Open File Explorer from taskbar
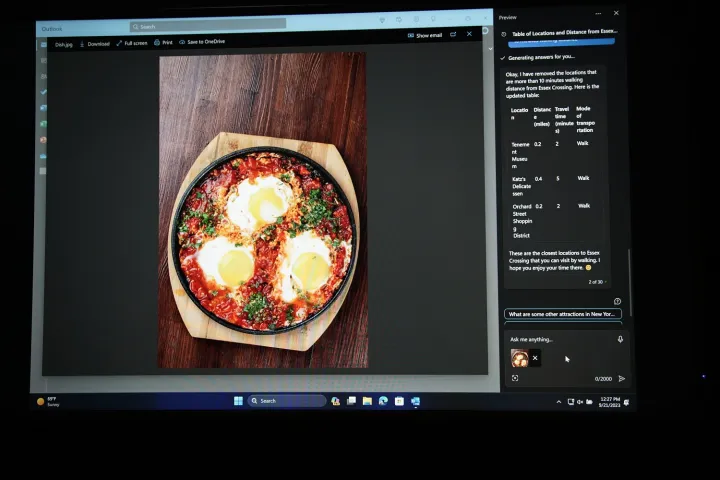720x480 pixels. [367, 401]
